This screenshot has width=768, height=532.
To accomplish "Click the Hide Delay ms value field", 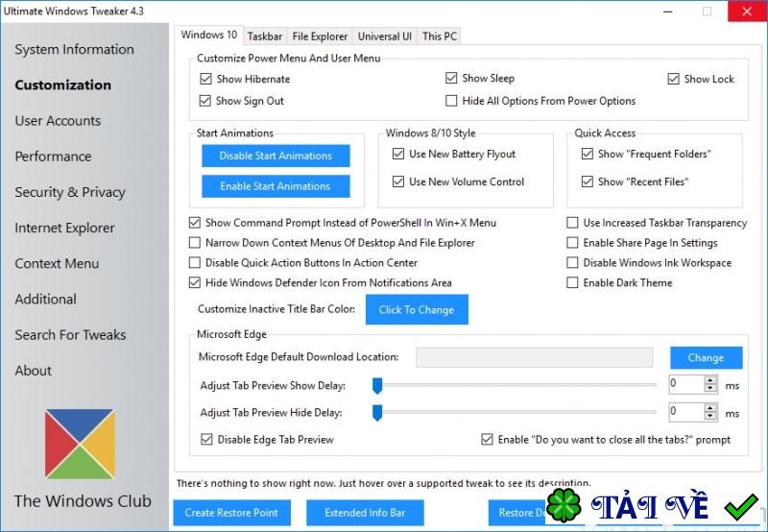I will click(686, 412).
